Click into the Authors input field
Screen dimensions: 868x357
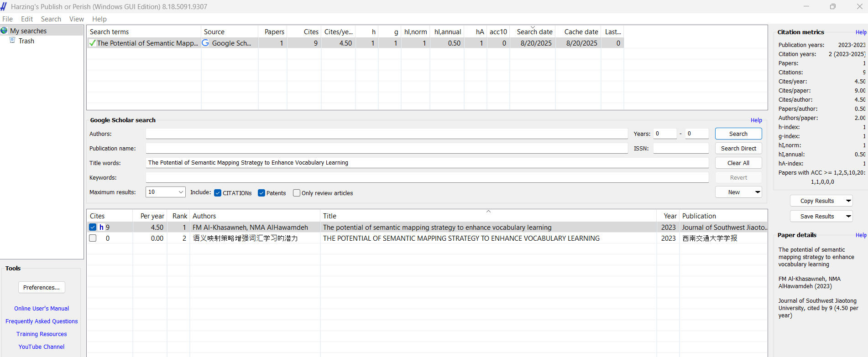click(387, 134)
